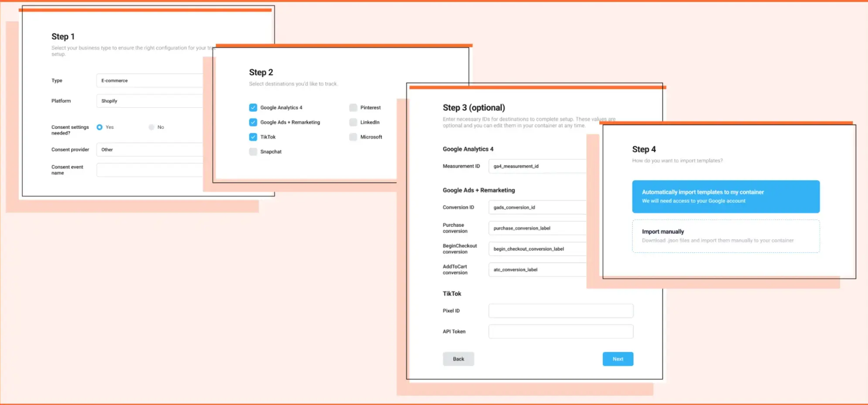Click the TikTok API Token field
The width and height of the screenshot is (868, 405).
point(561,331)
